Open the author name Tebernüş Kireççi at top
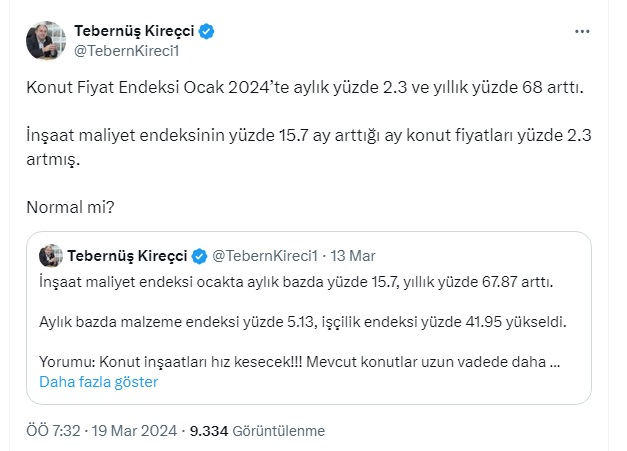This screenshot has height=451, width=627. [x=135, y=32]
